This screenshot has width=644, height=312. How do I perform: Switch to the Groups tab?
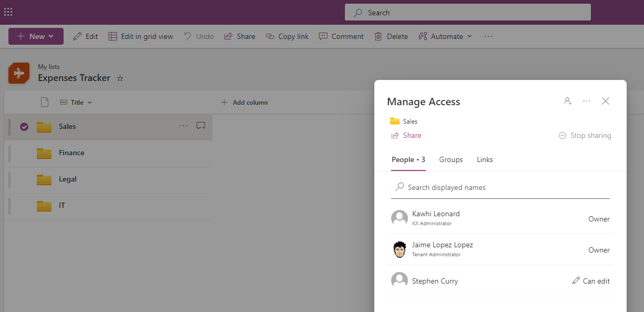pos(451,159)
